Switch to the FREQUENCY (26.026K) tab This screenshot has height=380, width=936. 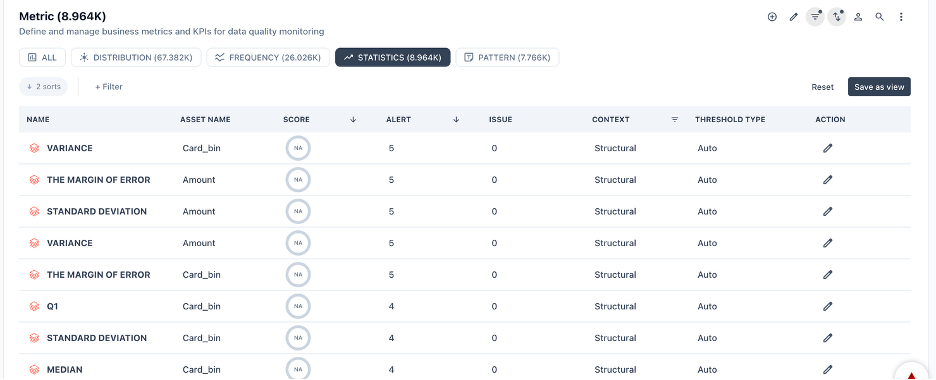coord(268,57)
